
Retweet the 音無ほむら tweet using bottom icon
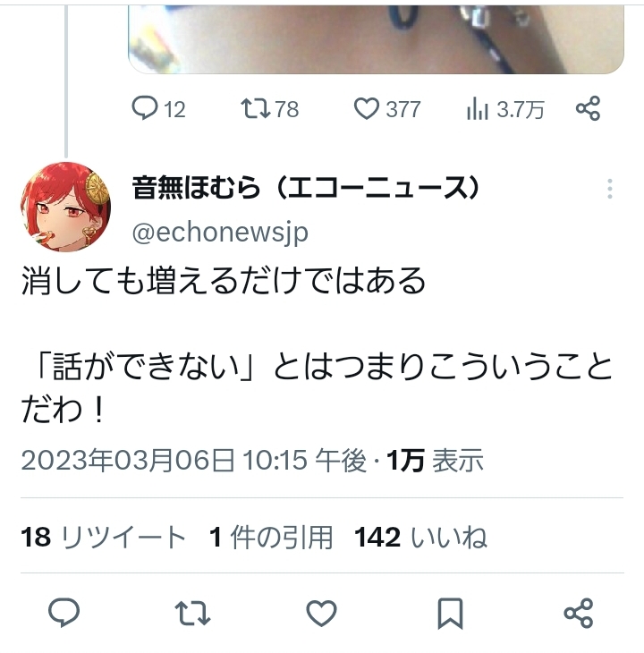click(192, 613)
